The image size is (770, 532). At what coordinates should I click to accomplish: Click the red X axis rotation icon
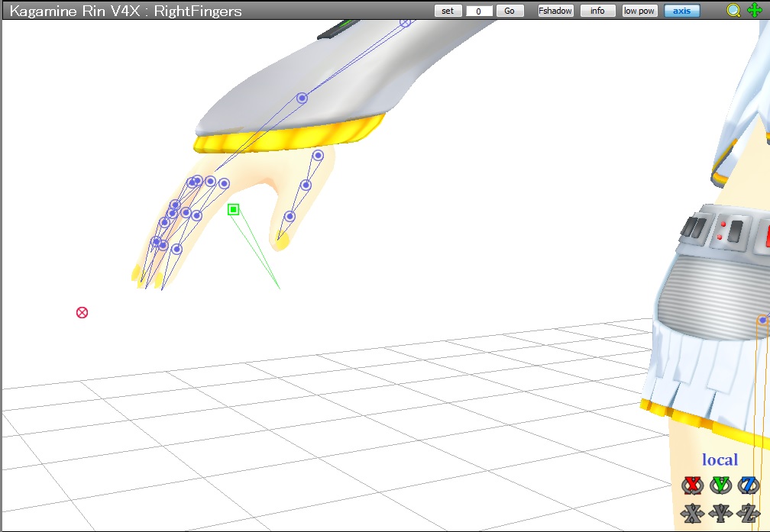pyautogui.click(x=692, y=485)
